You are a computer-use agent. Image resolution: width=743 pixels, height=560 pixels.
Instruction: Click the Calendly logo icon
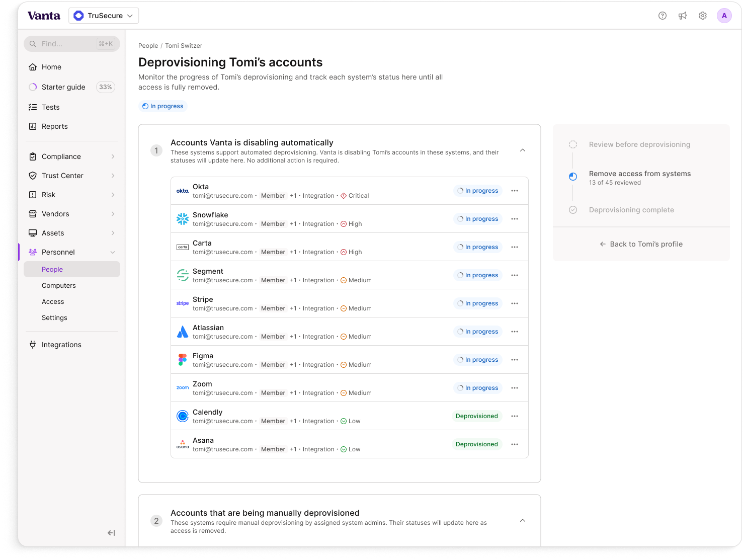pyautogui.click(x=183, y=416)
